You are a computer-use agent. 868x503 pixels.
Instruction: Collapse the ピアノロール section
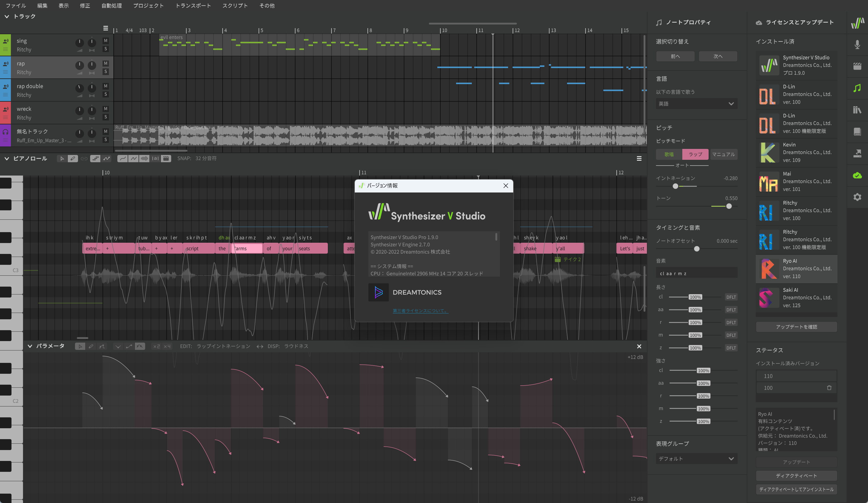pyautogui.click(x=7, y=159)
